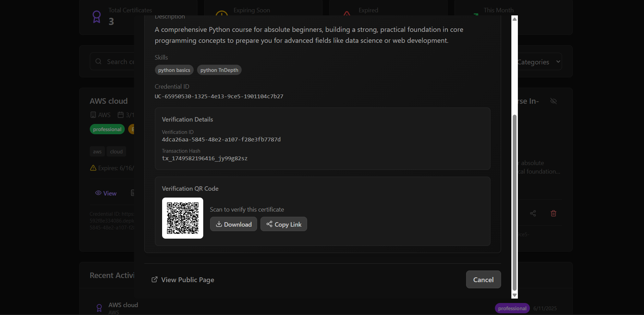Click the AWS building issuer icon
The width and height of the screenshot is (644, 315).
[x=93, y=115]
